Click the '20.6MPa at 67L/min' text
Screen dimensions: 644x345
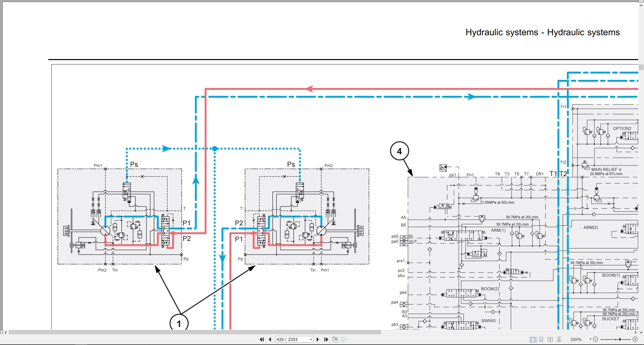click(x=606, y=174)
